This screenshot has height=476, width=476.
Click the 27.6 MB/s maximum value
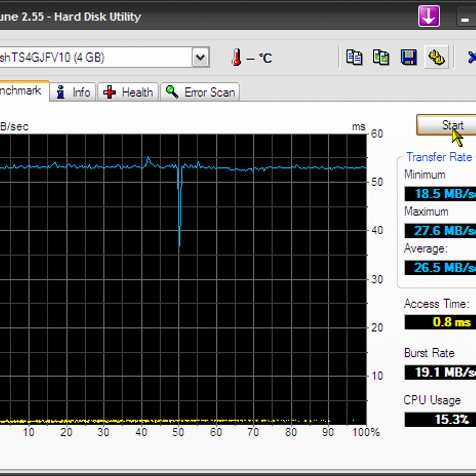[440, 231]
